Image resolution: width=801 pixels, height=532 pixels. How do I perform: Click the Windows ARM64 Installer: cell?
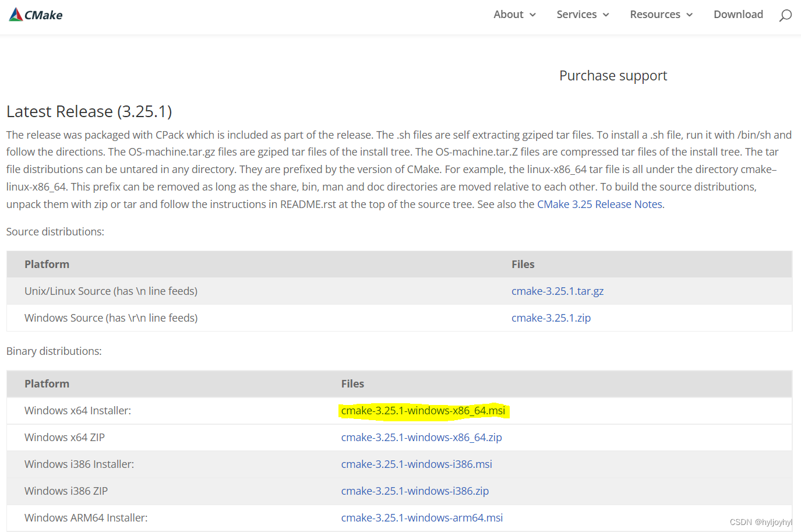coord(86,518)
